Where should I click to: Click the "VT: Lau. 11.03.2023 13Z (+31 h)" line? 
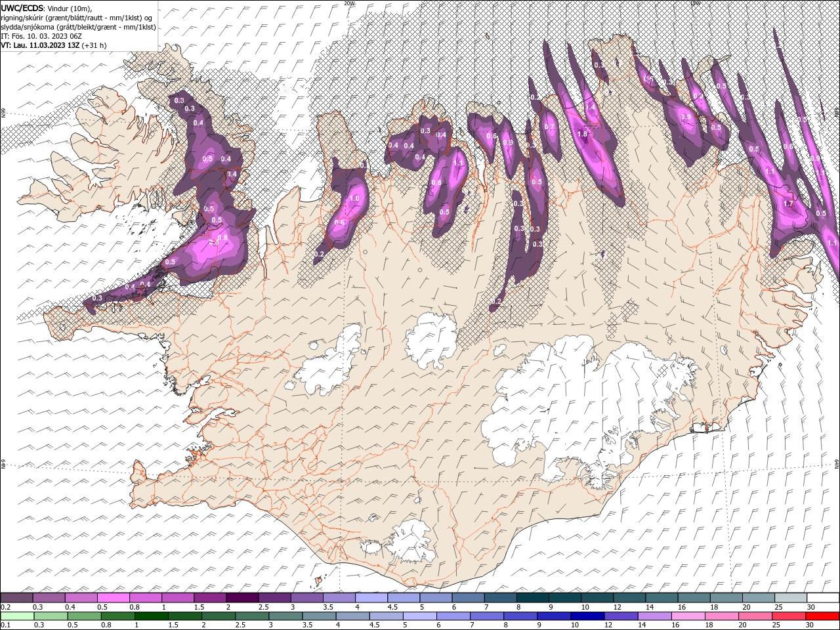pyautogui.click(x=54, y=45)
